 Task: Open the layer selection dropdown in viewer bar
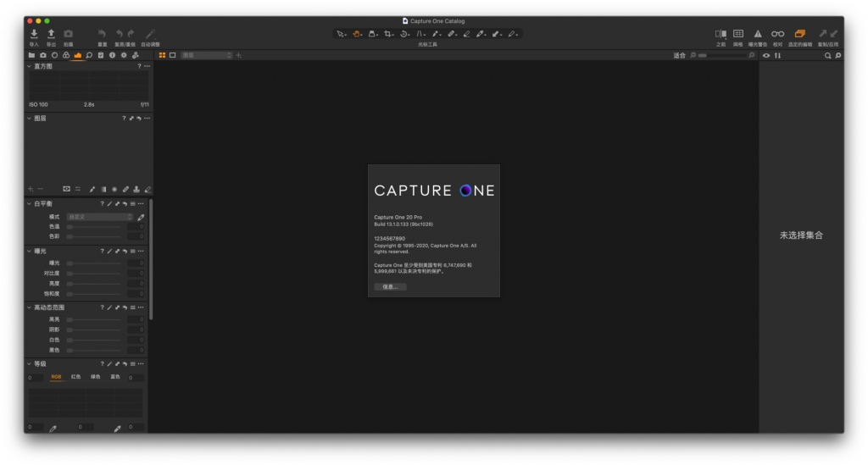pyautogui.click(x=207, y=55)
